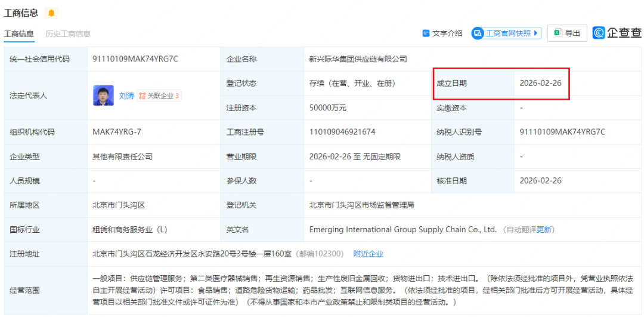The image size is (644, 317).
Task: Click the 关联企业 network icon
Action: click(143, 96)
